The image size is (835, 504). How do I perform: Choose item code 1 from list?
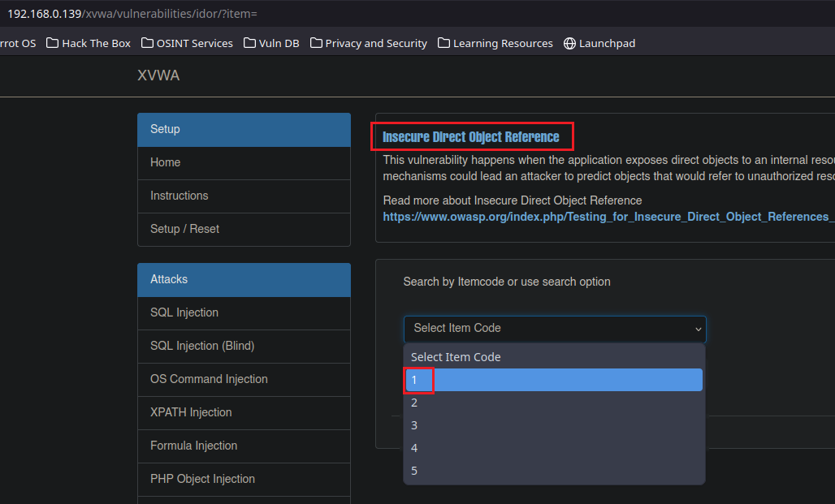(x=554, y=380)
